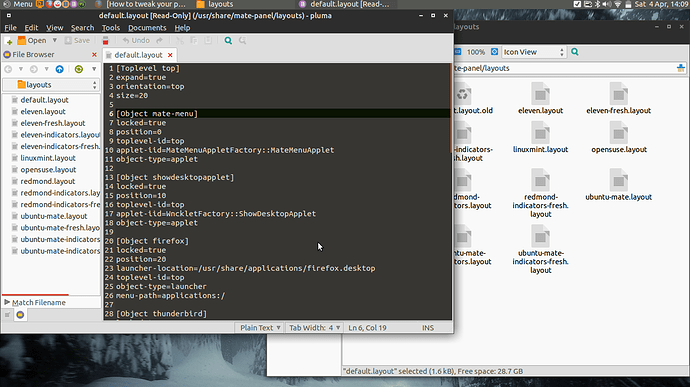Select eleven-fresh.layout in file browser list
Screen dimensions: 690x387
tap(52, 123)
